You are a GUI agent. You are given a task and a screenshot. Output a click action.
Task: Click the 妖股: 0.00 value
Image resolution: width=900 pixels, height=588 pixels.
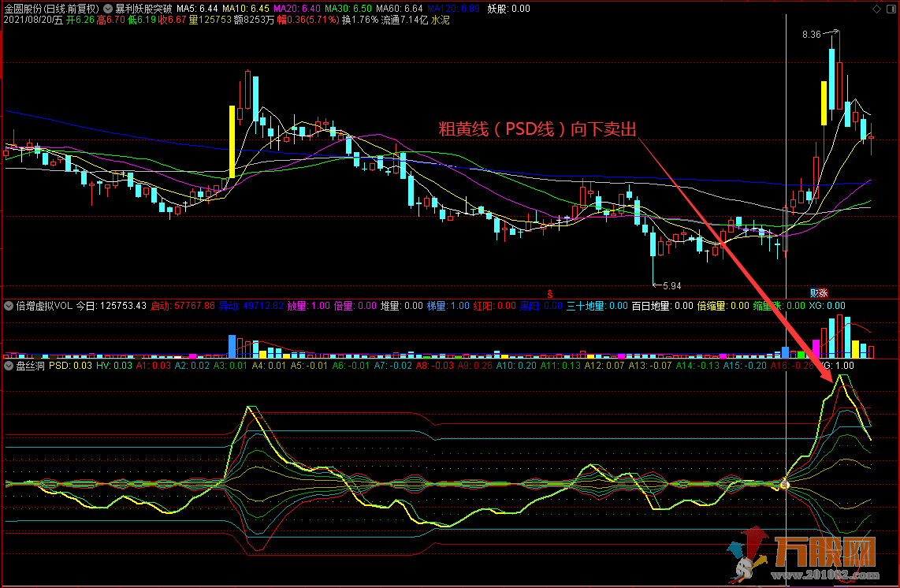point(508,9)
